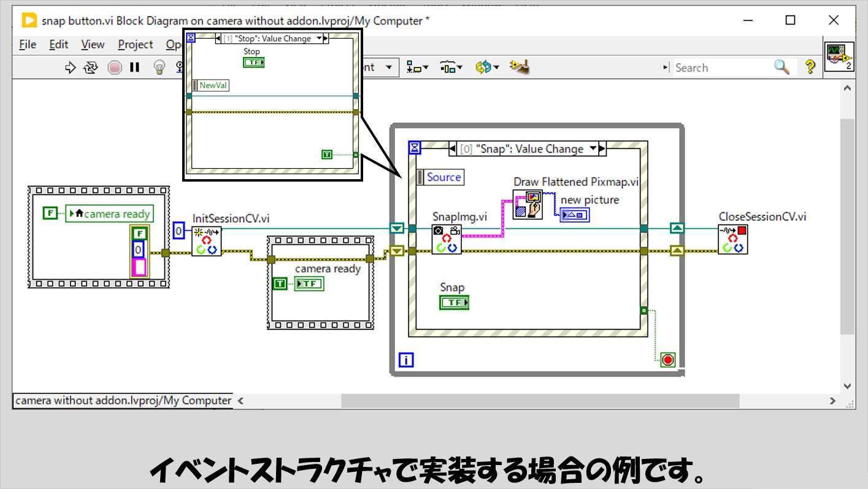Click the lower right shift register
Image resolution: width=868 pixels, height=489 pixels.
pyautogui.click(x=677, y=250)
